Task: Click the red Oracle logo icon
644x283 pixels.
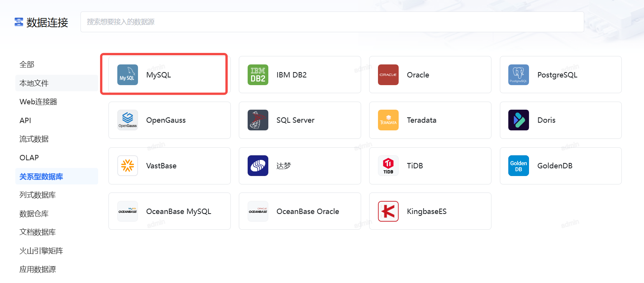Action: (x=388, y=75)
